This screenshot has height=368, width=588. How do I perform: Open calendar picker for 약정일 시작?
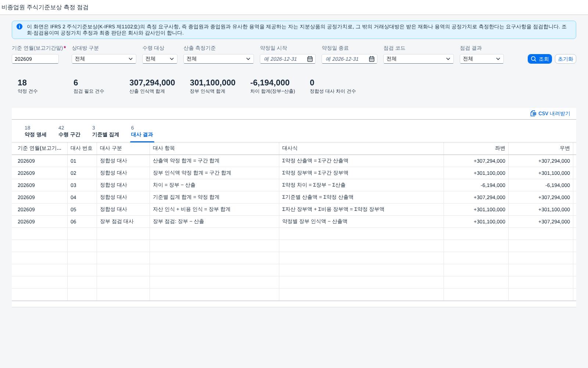pos(310,59)
